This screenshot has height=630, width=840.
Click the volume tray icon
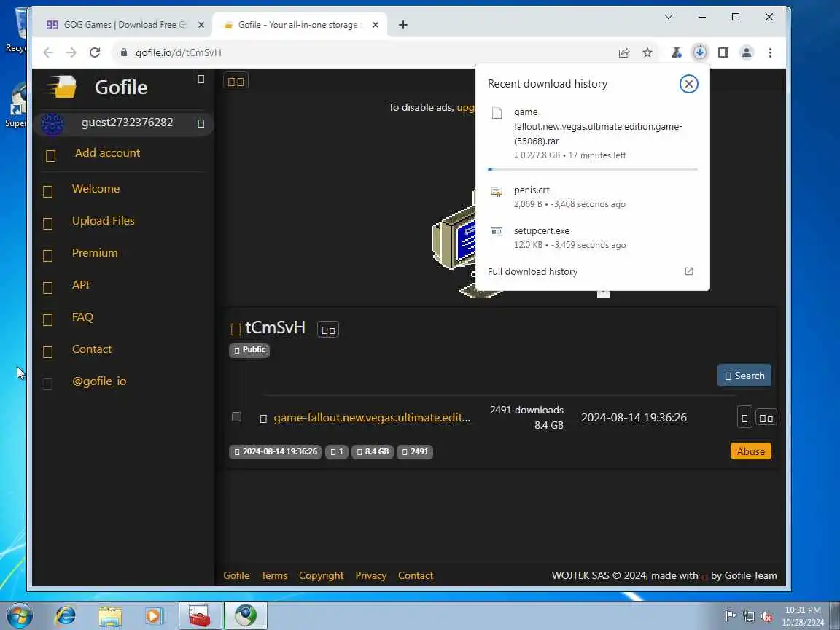coord(766,616)
